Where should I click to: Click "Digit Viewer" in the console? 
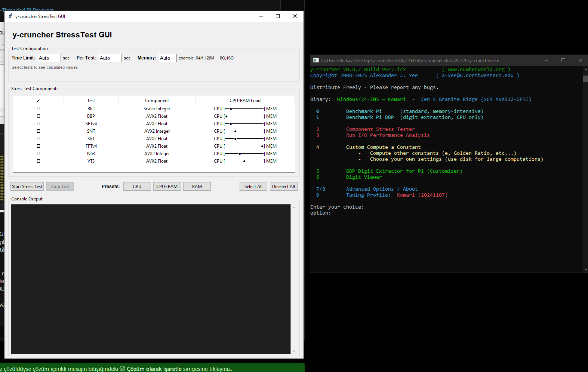click(x=364, y=177)
